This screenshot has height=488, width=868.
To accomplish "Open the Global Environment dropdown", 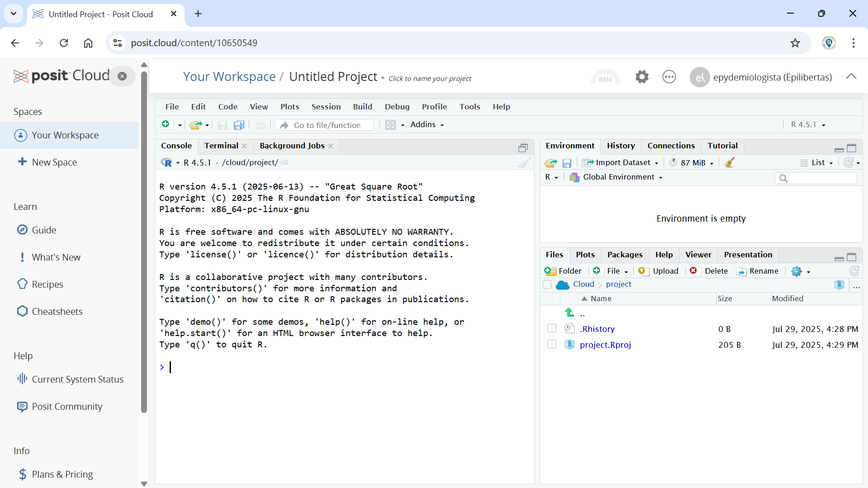I will (618, 177).
